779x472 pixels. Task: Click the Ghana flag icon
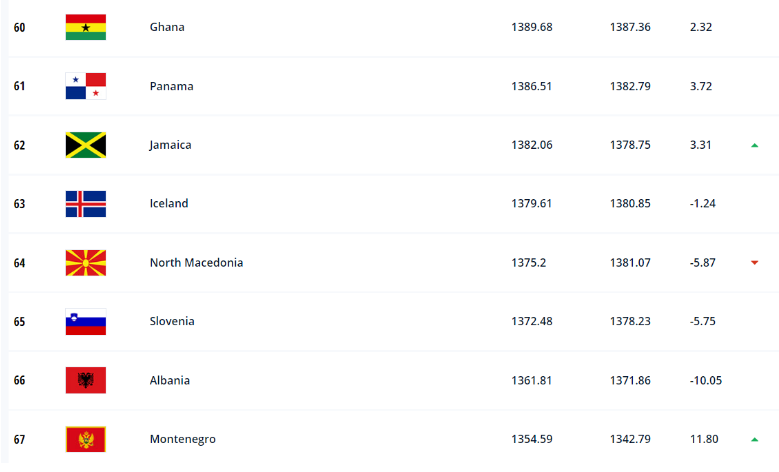click(85, 27)
